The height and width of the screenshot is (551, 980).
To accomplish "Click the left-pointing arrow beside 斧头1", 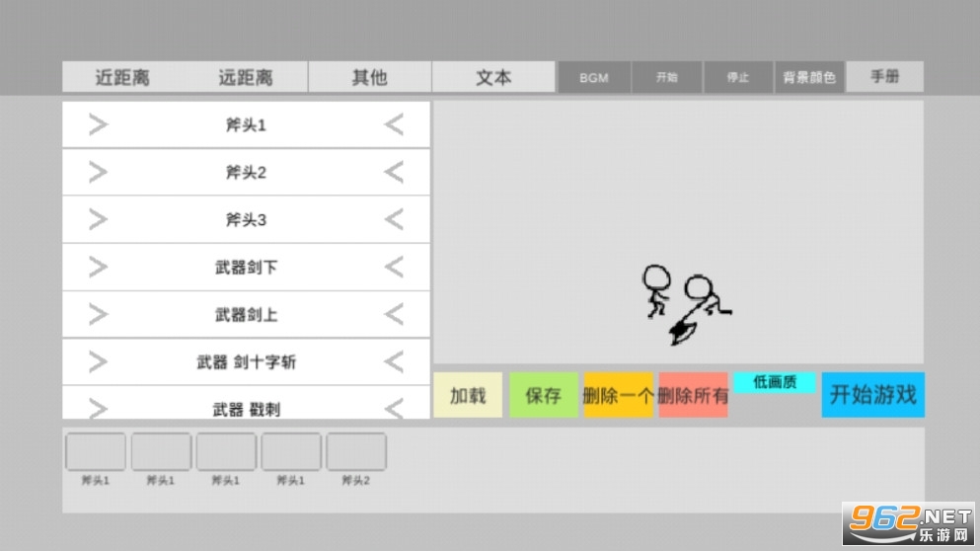I will [x=394, y=125].
